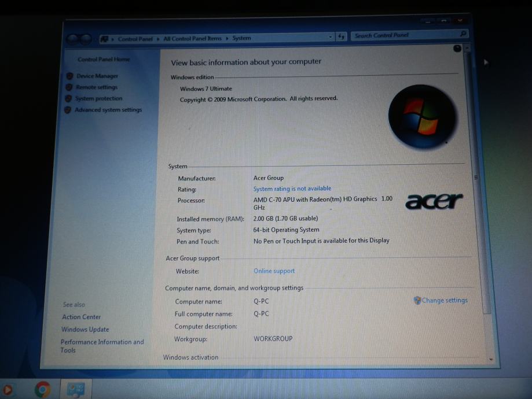The image size is (532, 399).
Task: Expand the All Control Panel Items breadcrumb arrow
Action: [x=227, y=38]
